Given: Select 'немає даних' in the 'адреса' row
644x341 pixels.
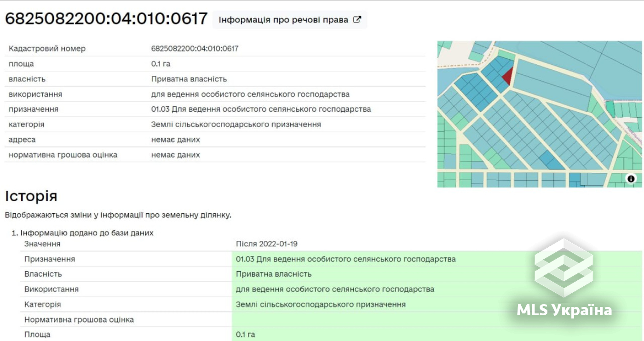Looking at the screenshot, I should pos(176,140).
